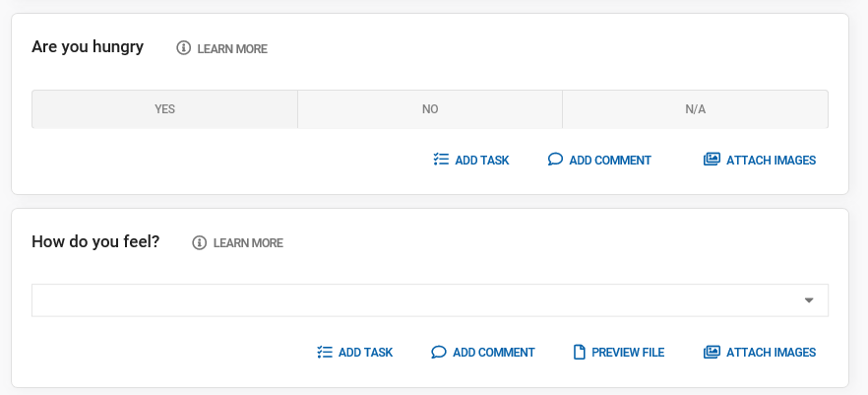The width and height of the screenshot is (868, 395).
Task: Click the document icon for Preview File
Action: click(580, 352)
